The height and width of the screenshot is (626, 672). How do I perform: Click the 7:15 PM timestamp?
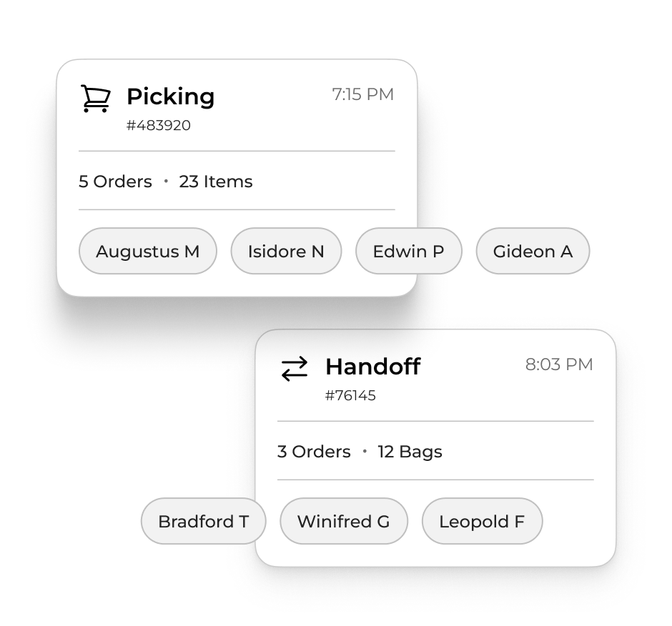(362, 94)
